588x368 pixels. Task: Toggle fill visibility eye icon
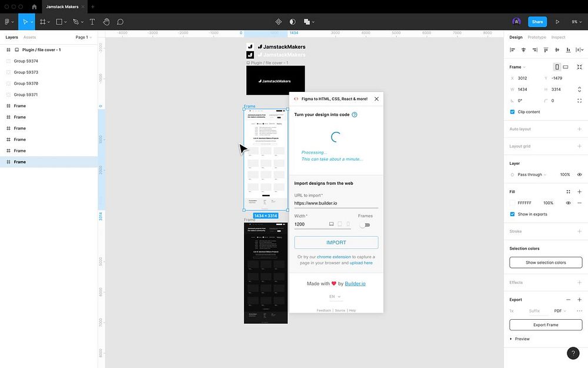568,203
